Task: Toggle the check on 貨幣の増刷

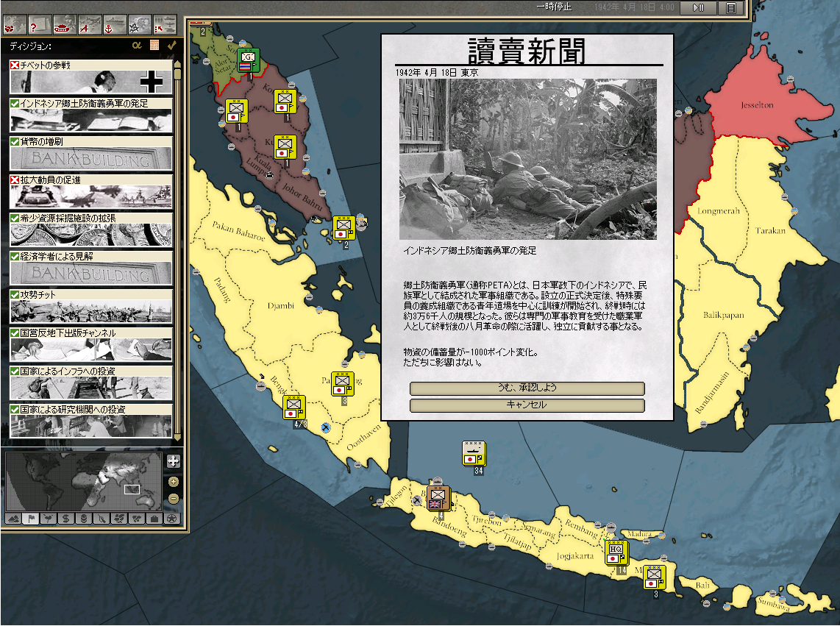Action: point(15,141)
